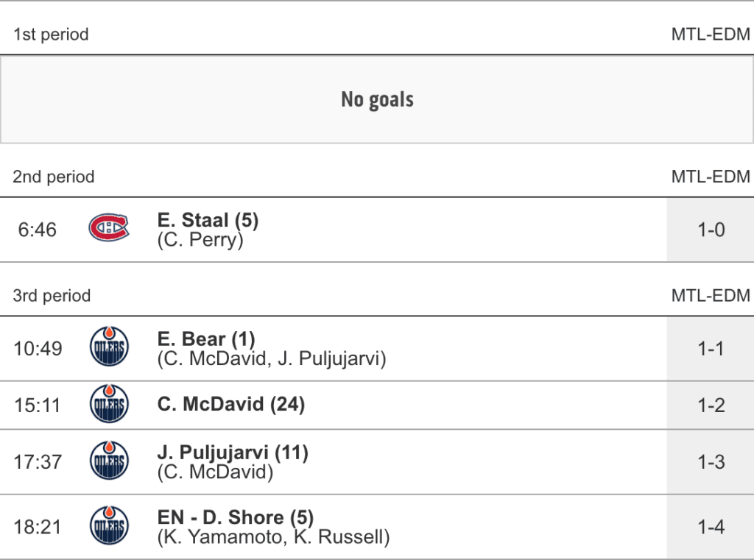Click the No goals panel
This screenshot has height=560, width=754.
[x=377, y=99]
